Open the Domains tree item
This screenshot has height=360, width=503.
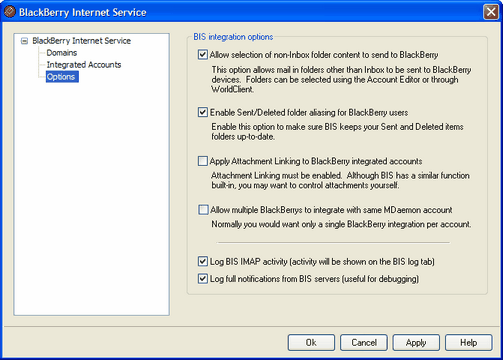pyautogui.click(x=62, y=53)
